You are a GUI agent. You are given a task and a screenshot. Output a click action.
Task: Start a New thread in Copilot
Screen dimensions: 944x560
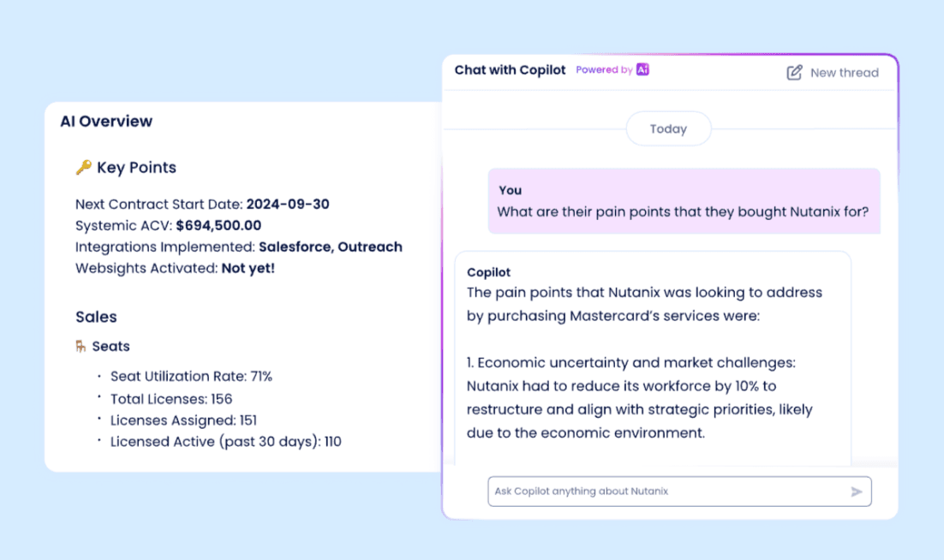(x=844, y=73)
